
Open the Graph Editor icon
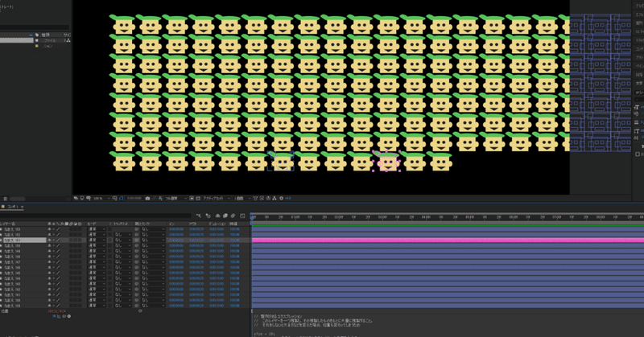tap(242, 216)
